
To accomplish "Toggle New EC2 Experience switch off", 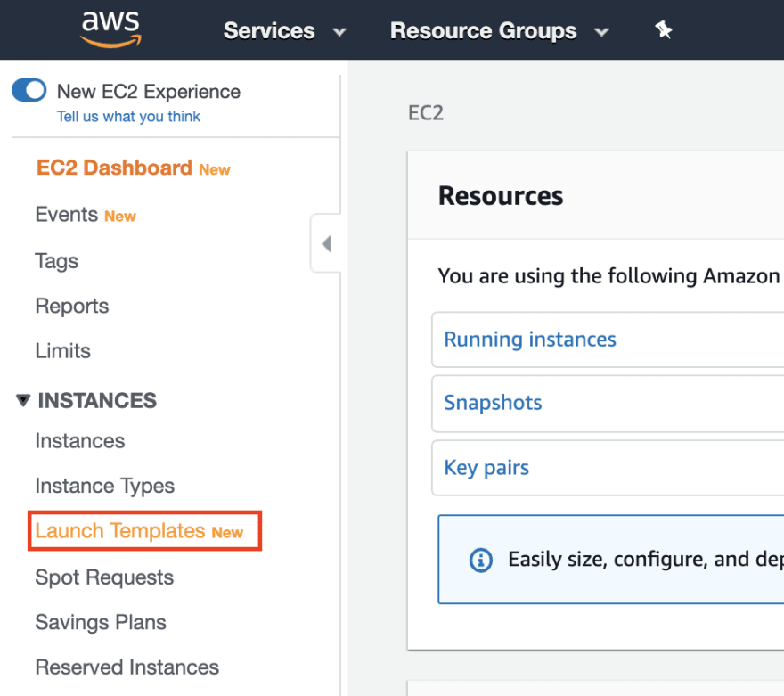I will (29, 91).
